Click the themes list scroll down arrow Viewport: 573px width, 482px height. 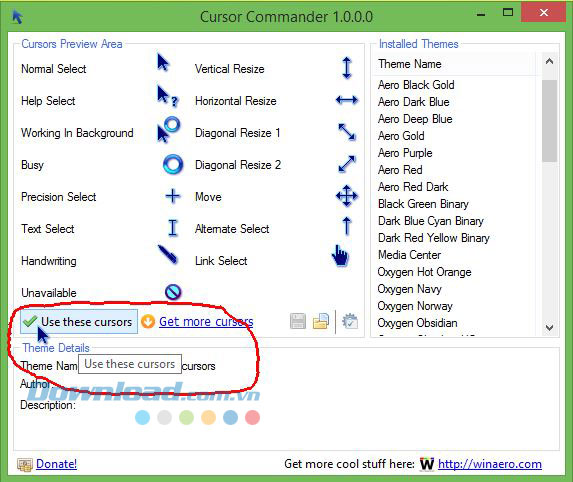tap(549, 327)
